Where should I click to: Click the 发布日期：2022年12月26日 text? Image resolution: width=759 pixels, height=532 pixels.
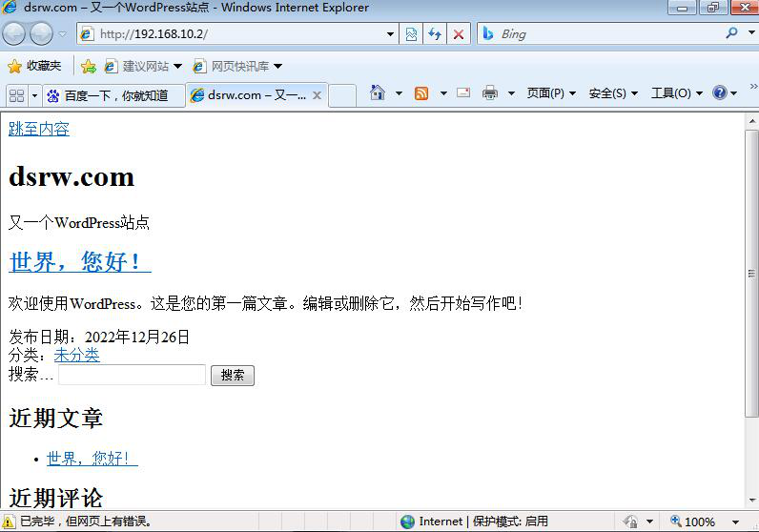99,337
